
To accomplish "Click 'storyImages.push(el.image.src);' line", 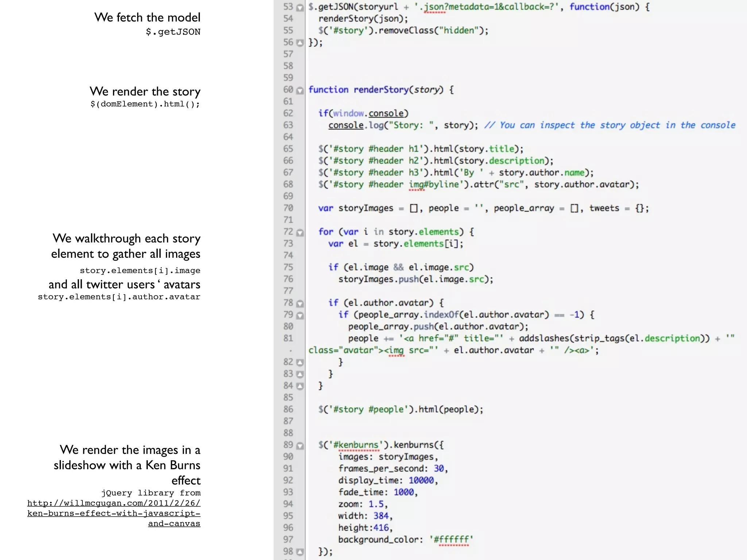I will (416, 279).
